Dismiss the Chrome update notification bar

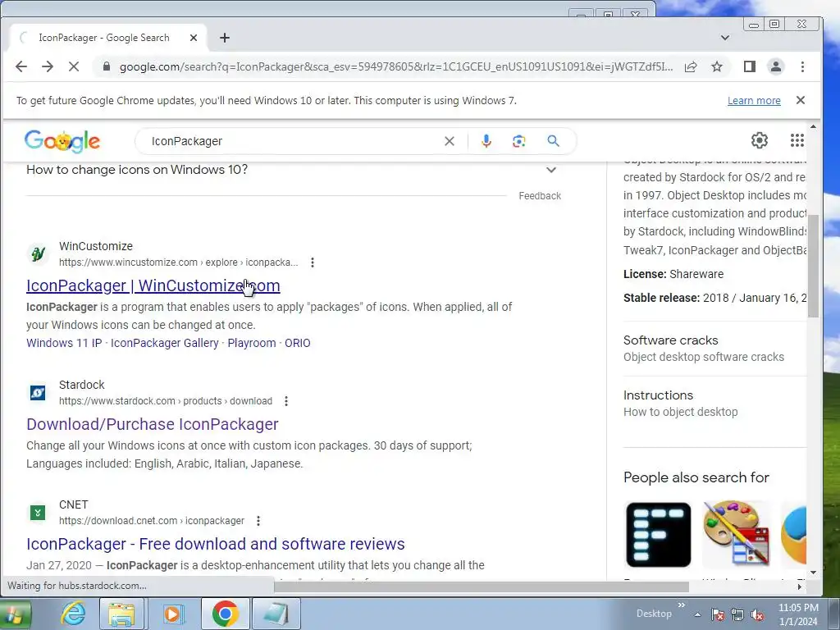(801, 100)
